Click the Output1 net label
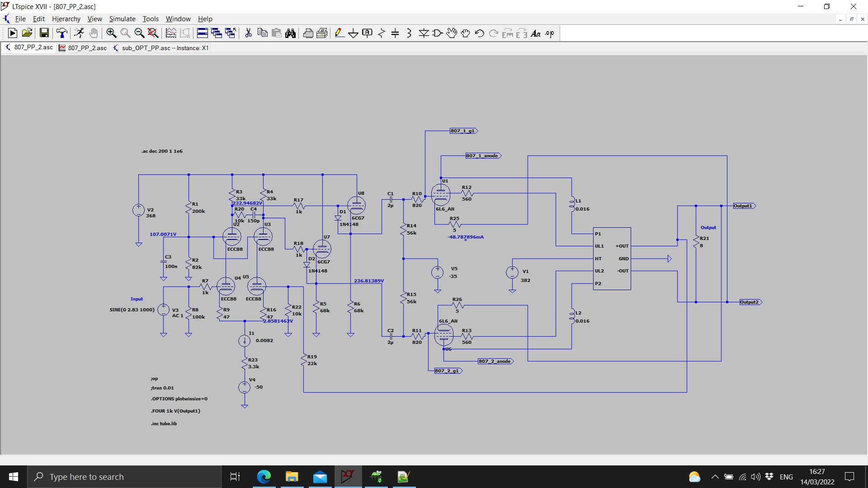This screenshot has width=868, height=488. pos(744,206)
